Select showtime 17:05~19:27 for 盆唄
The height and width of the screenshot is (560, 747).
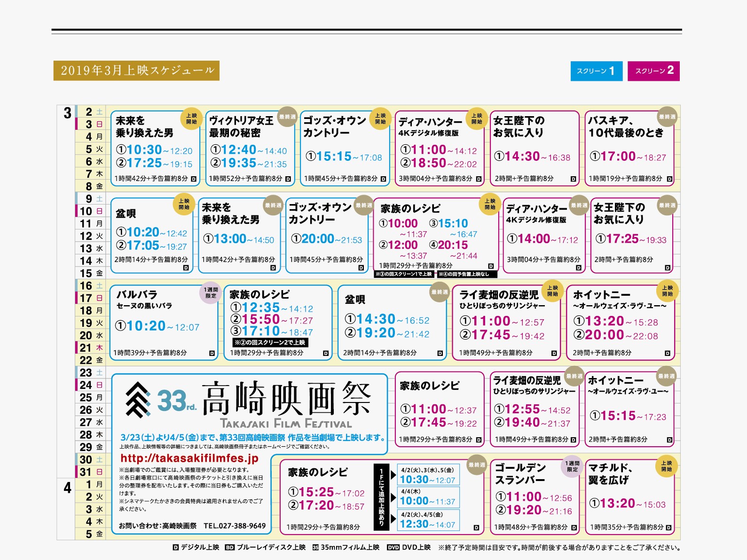click(151, 245)
